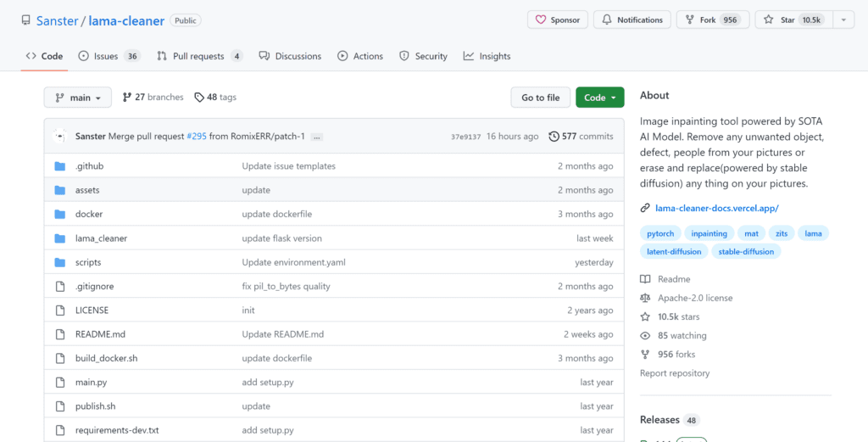Click the Sanster avatar in commit row

tap(60, 137)
